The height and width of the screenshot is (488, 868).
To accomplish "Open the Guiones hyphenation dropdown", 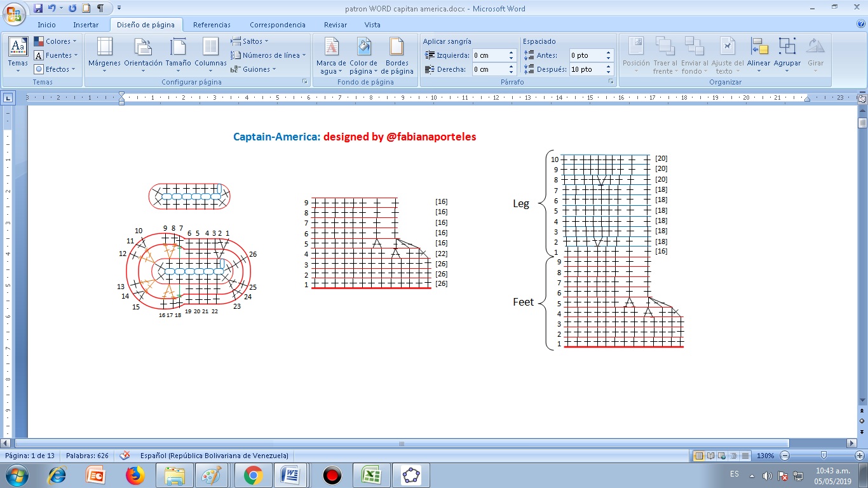I will point(254,69).
